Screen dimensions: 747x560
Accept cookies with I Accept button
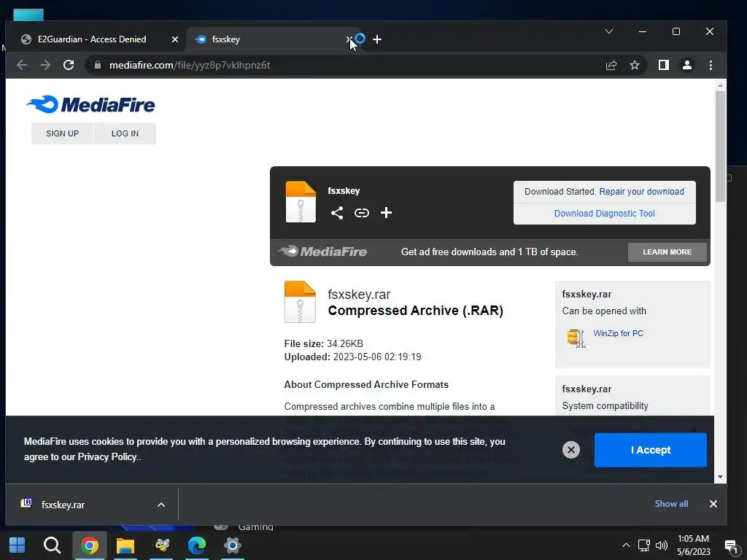[650, 450]
